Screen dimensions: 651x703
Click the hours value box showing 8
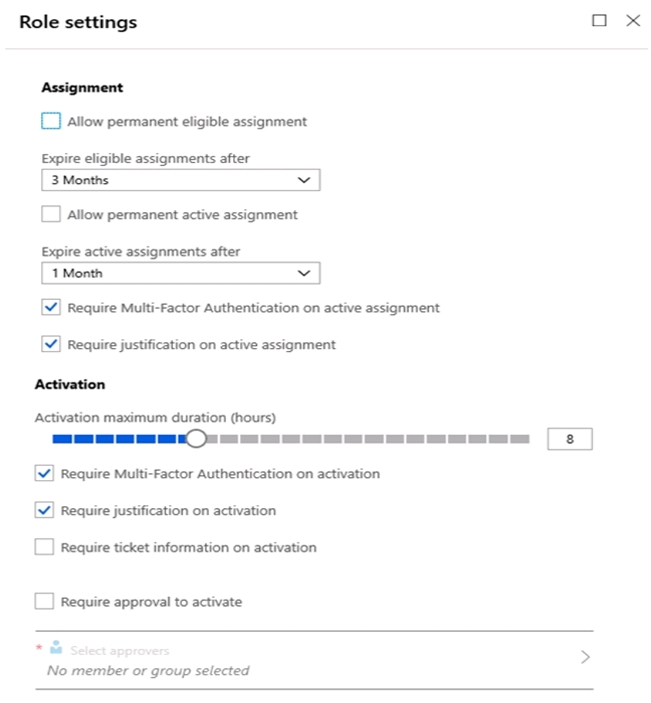click(x=569, y=439)
